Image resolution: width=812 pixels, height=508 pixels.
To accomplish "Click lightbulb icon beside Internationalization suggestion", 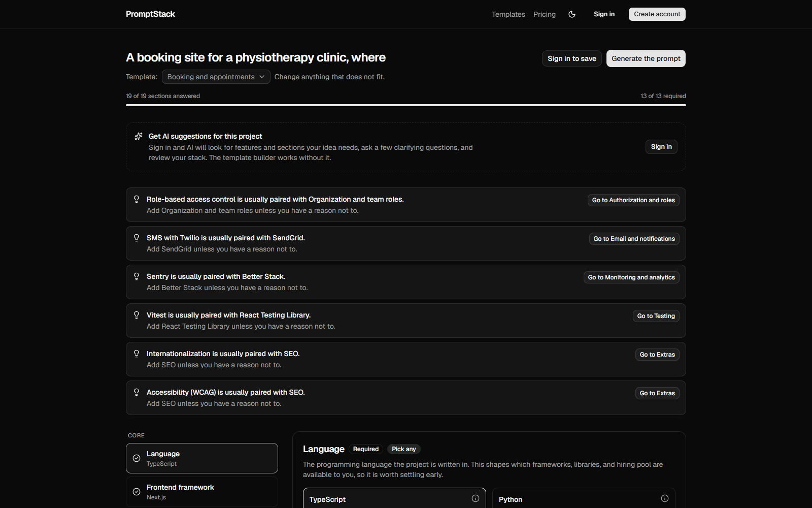I will click(x=137, y=354).
